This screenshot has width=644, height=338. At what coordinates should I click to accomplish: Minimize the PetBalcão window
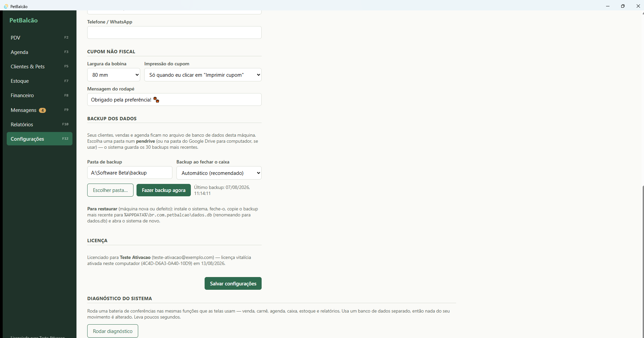(x=608, y=6)
